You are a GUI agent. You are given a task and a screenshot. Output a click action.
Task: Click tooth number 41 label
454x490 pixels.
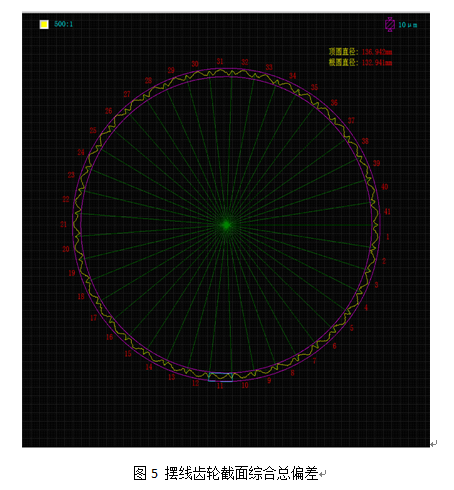click(387, 211)
